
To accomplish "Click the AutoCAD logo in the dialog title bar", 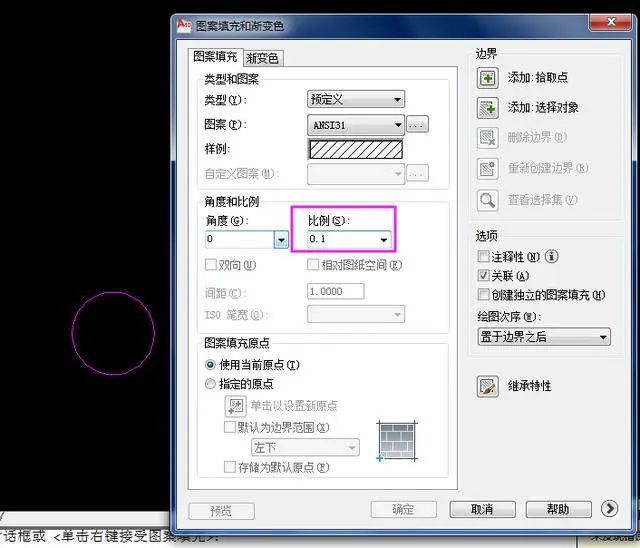I will click(x=184, y=25).
